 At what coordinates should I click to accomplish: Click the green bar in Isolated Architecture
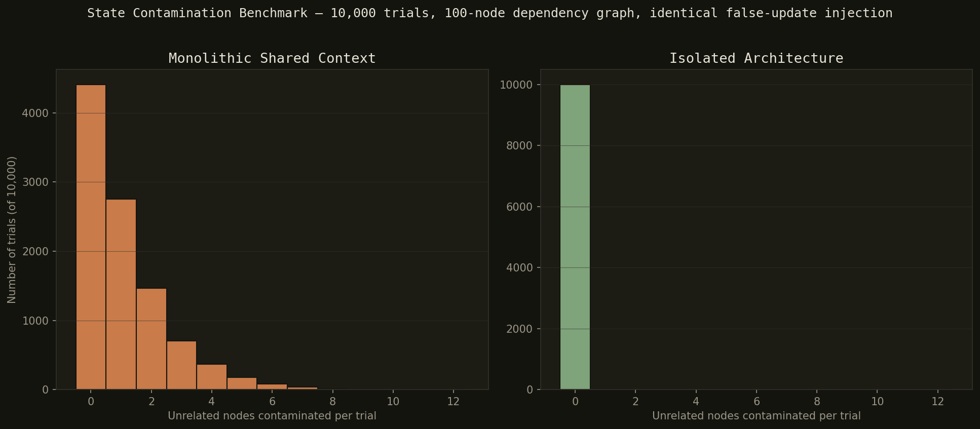click(575, 237)
